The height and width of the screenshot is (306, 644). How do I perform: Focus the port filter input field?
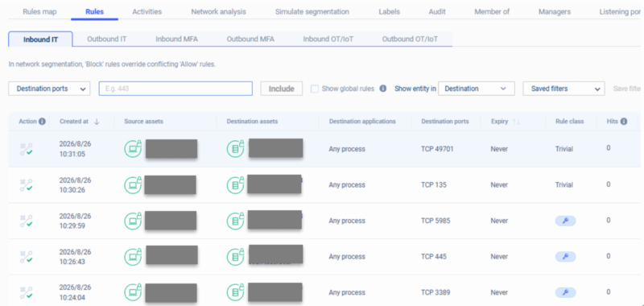175,89
